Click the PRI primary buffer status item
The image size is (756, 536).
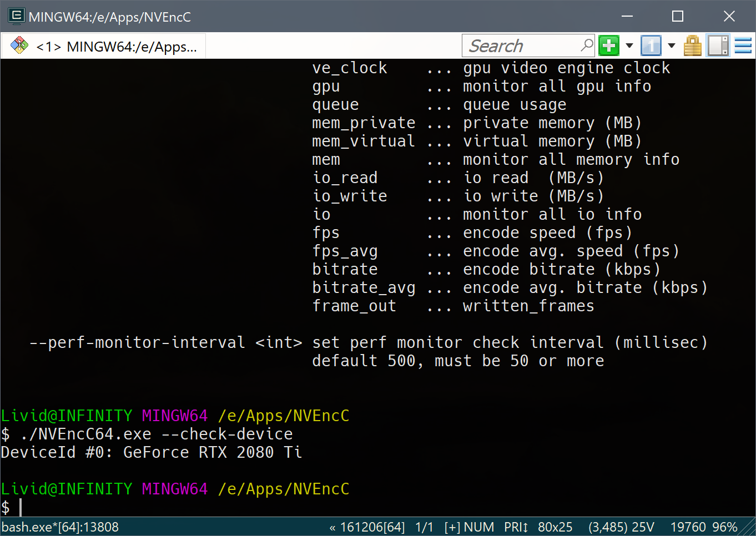pos(516,527)
